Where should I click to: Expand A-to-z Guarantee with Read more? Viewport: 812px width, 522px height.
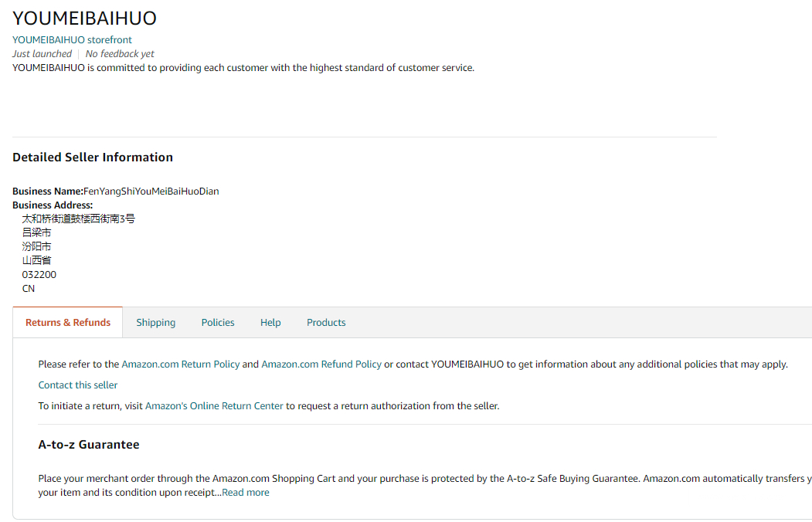[246, 492]
